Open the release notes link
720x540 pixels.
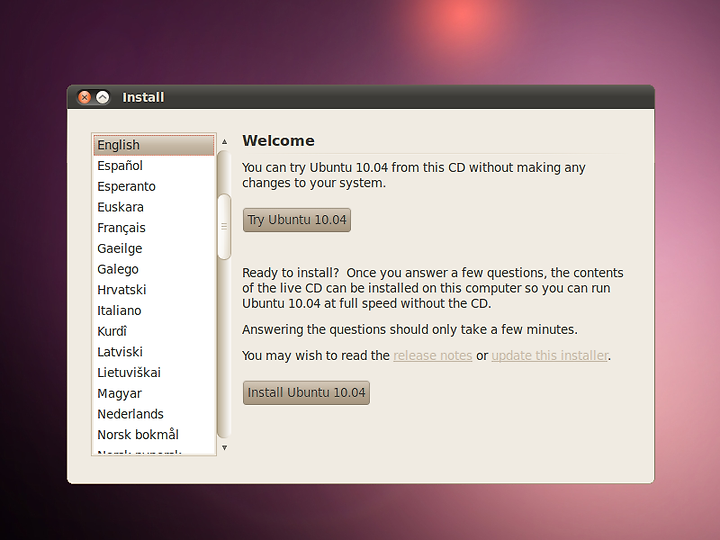pyautogui.click(x=433, y=356)
